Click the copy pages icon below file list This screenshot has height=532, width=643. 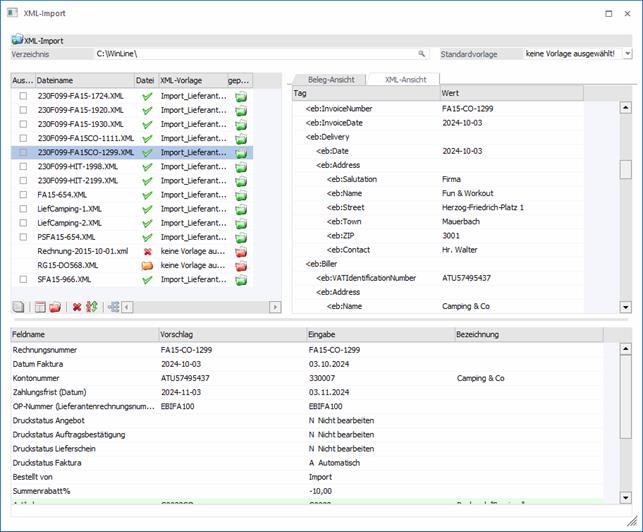pyautogui.click(x=19, y=306)
